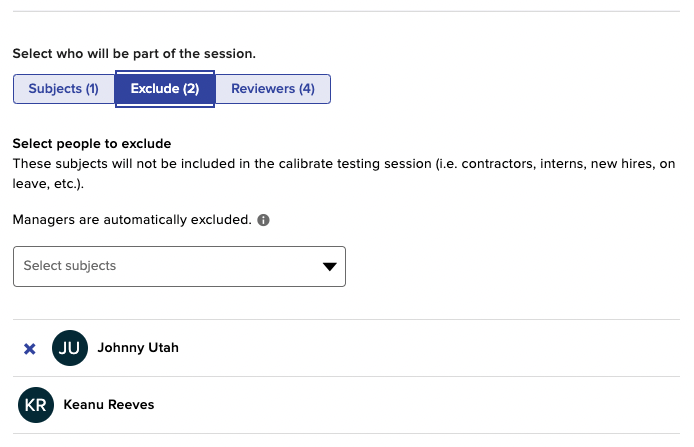Click the info icon beside Managers excluded
Screen dimensions: 694x447
click(x=263, y=220)
